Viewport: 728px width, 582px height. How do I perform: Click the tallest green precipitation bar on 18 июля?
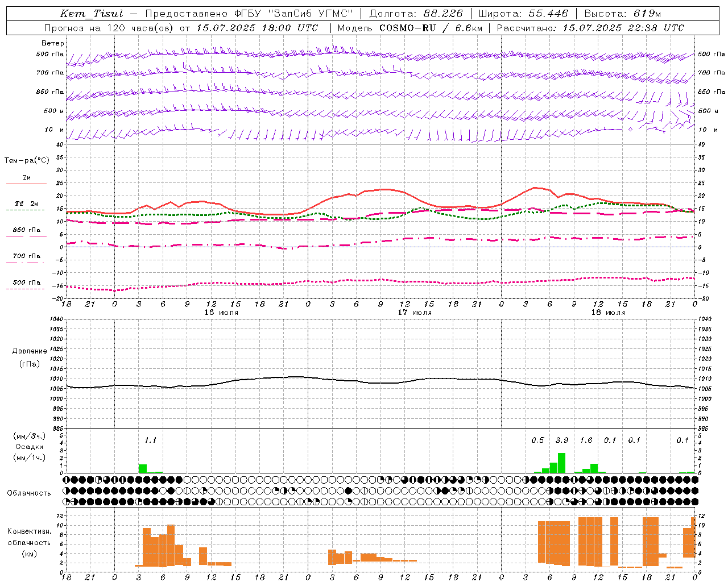pos(561,463)
